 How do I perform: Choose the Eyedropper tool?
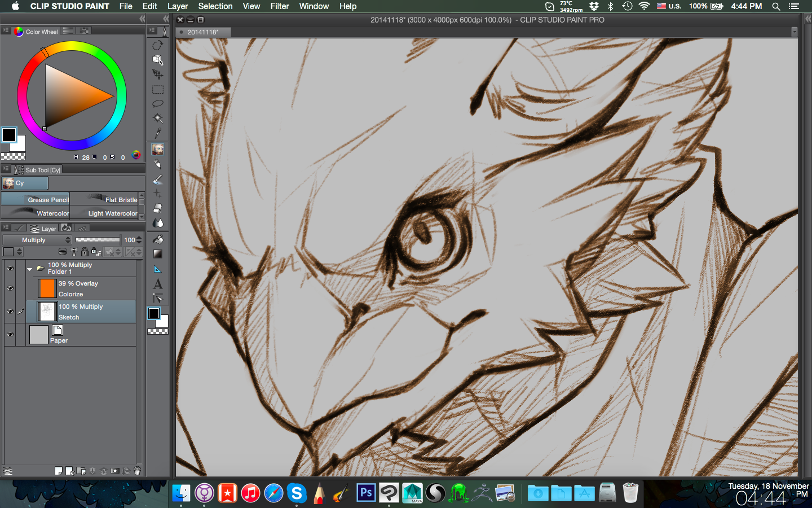pyautogui.click(x=158, y=133)
